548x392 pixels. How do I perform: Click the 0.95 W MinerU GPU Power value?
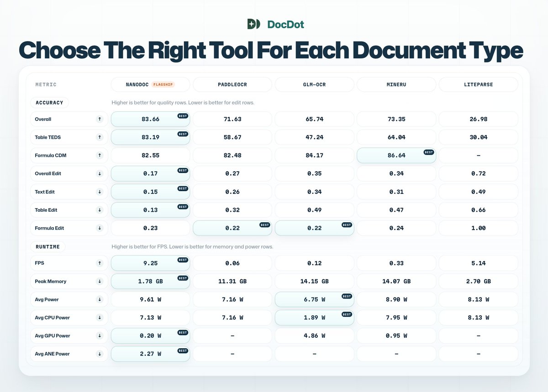tap(396, 336)
